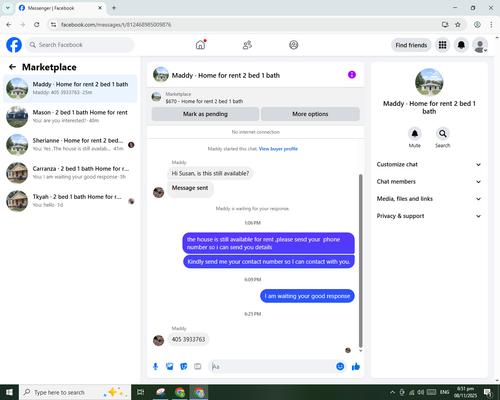The image size is (500, 400).
Task: Open Sherianne Home for rent conversation
Action: 70,145
